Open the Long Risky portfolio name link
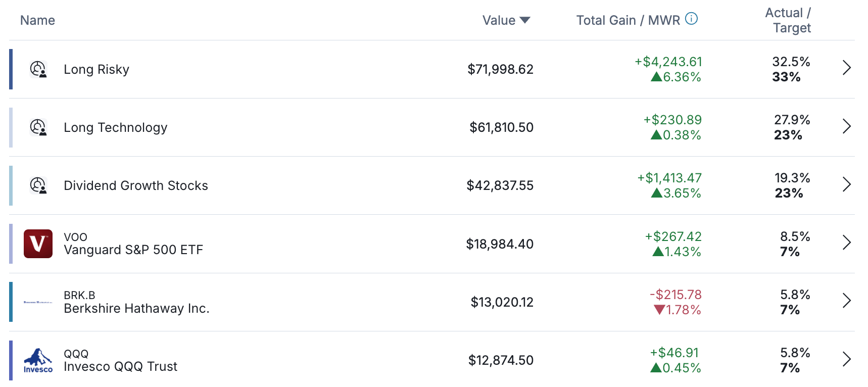Image resolution: width=868 pixels, height=387 pixels. [97, 69]
